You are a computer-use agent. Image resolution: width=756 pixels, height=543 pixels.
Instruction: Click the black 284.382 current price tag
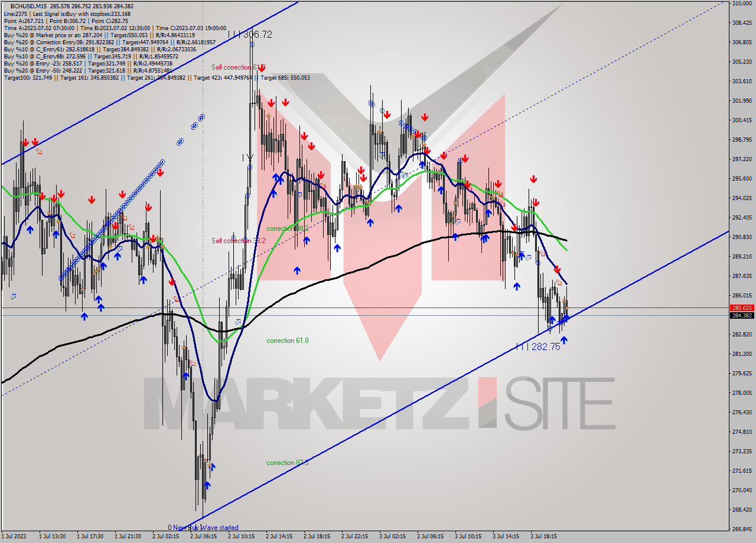742,315
